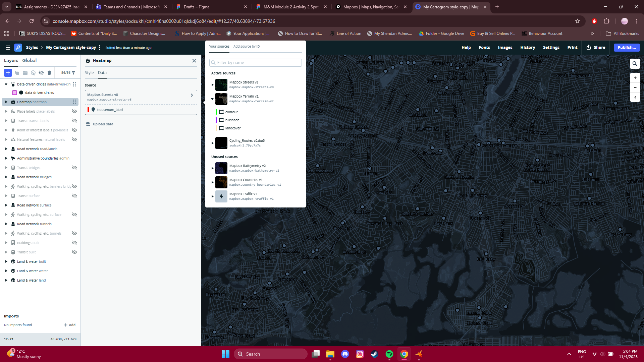The image size is (644, 362).
Task: Open the layer filter funnel next to 56/56
Action: [74, 73]
